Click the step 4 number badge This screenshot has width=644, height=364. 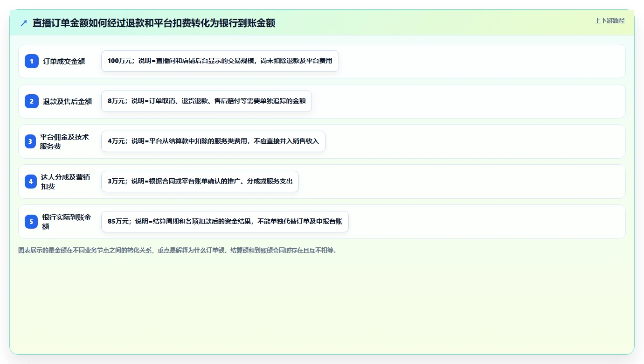pos(31,182)
